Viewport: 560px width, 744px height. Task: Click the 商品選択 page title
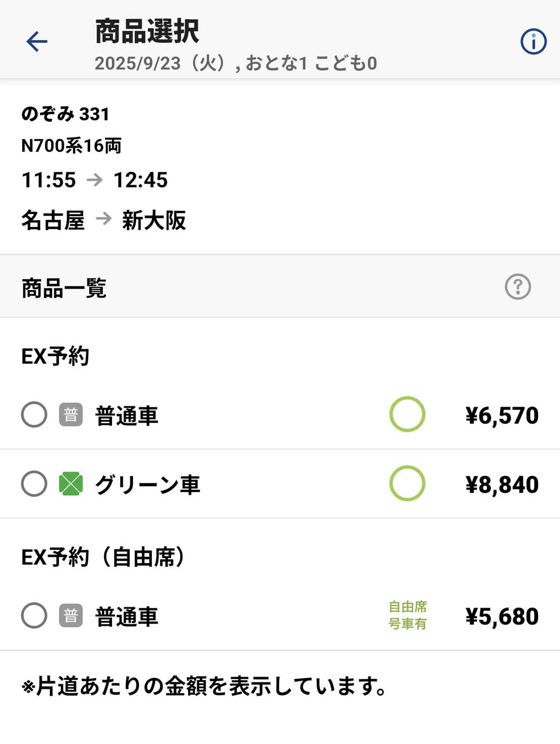tap(147, 31)
